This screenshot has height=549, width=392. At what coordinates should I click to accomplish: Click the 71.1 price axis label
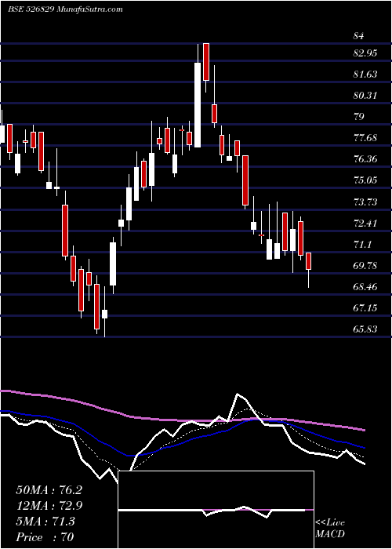[x=362, y=245]
